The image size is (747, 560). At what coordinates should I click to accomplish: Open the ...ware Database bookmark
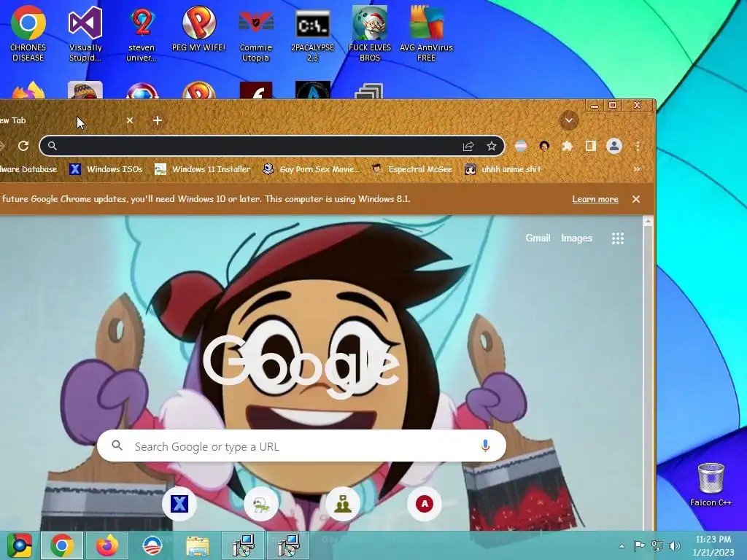tap(28, 169)
